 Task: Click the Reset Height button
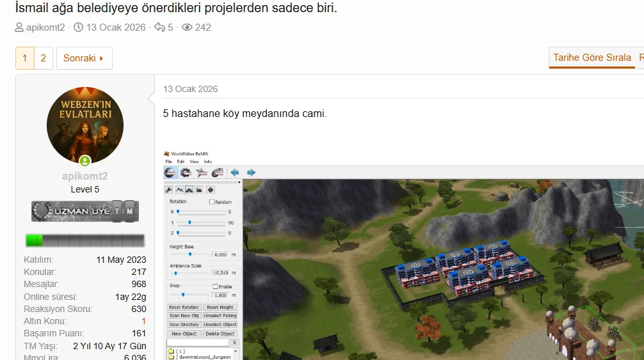pos(220,307)
